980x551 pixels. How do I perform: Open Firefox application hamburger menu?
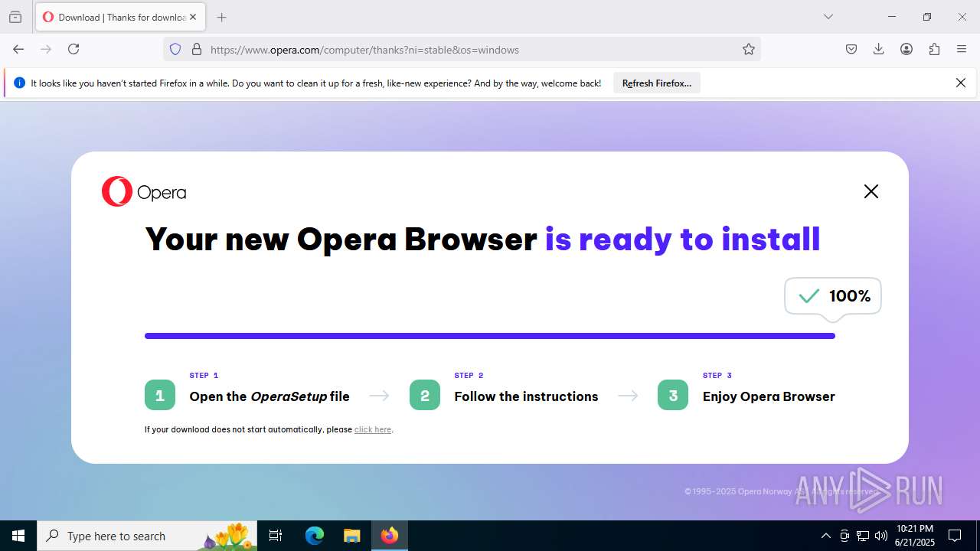[962, 49]
